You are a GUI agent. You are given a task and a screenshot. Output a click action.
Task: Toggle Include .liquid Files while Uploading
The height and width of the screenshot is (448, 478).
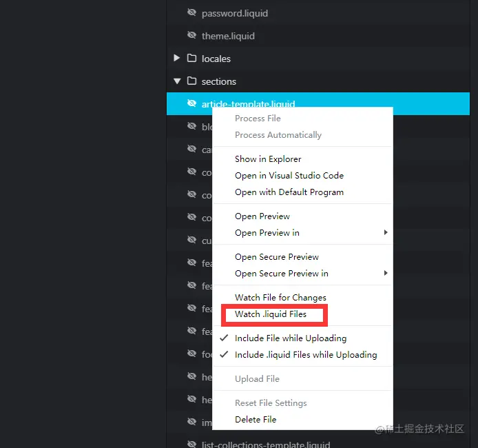coord(306,355)
